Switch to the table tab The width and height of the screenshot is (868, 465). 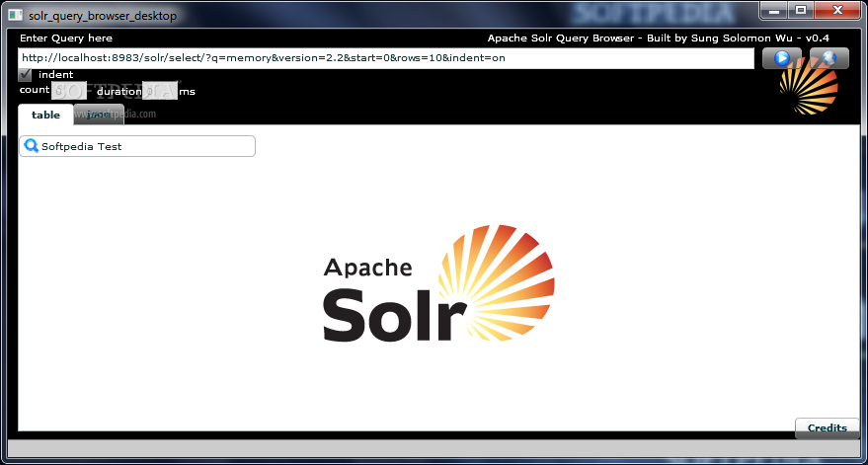[x=46, y=115]
